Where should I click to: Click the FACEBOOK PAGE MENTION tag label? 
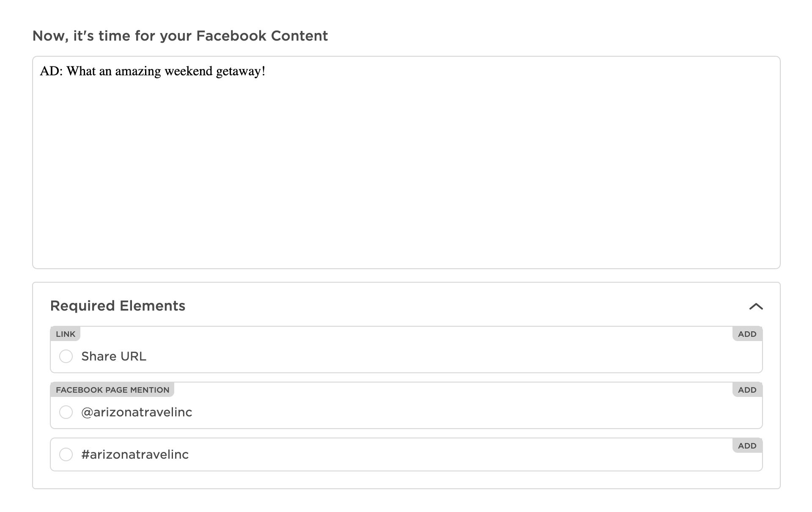pos(112,390)
